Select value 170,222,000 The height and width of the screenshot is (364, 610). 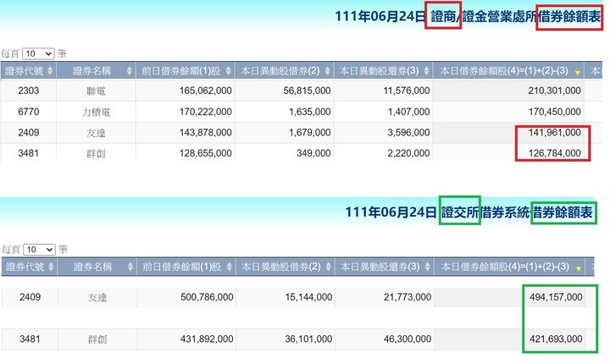(x=205, y=112)
